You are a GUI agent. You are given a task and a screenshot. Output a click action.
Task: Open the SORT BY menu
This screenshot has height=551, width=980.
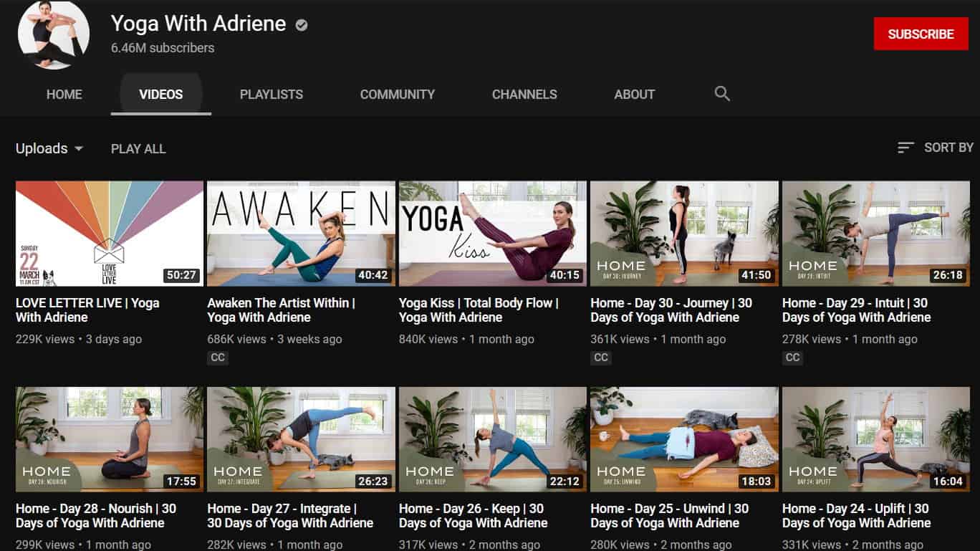(935, 148)
